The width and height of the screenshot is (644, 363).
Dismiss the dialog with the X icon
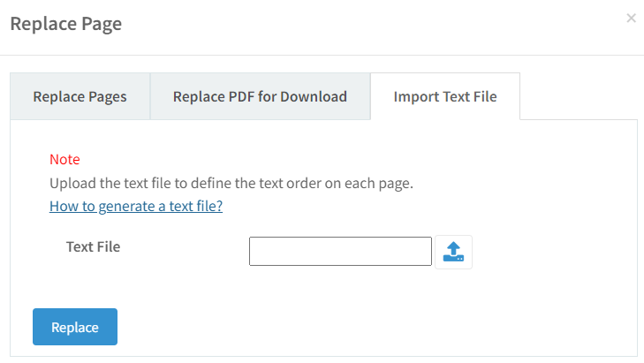632,18
